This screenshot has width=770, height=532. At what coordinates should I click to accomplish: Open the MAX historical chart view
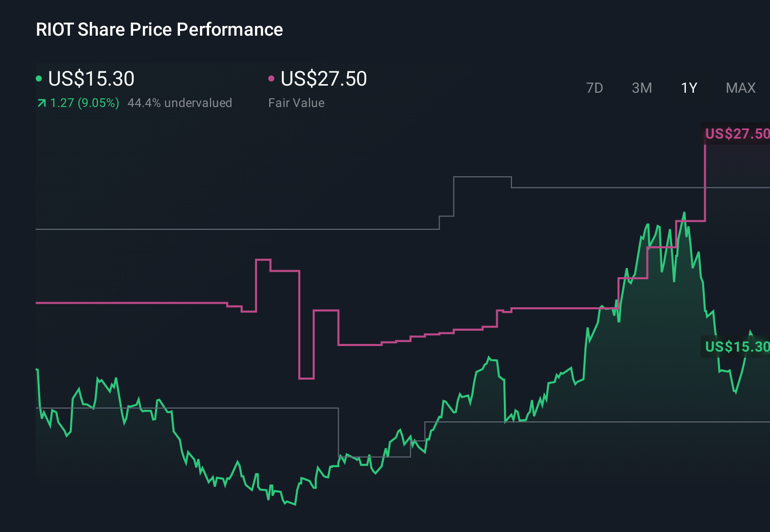point(740,88)
